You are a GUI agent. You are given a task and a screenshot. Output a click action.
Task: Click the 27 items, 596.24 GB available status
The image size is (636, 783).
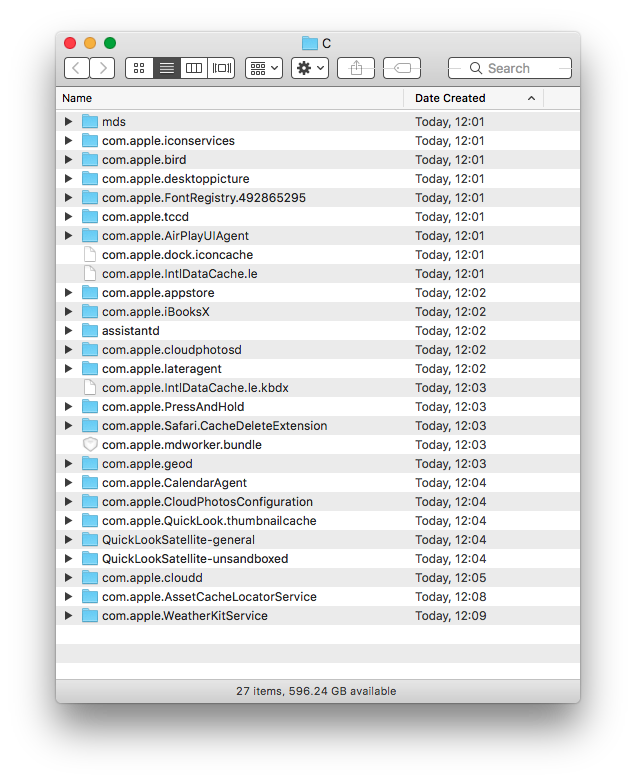[316, 691]
